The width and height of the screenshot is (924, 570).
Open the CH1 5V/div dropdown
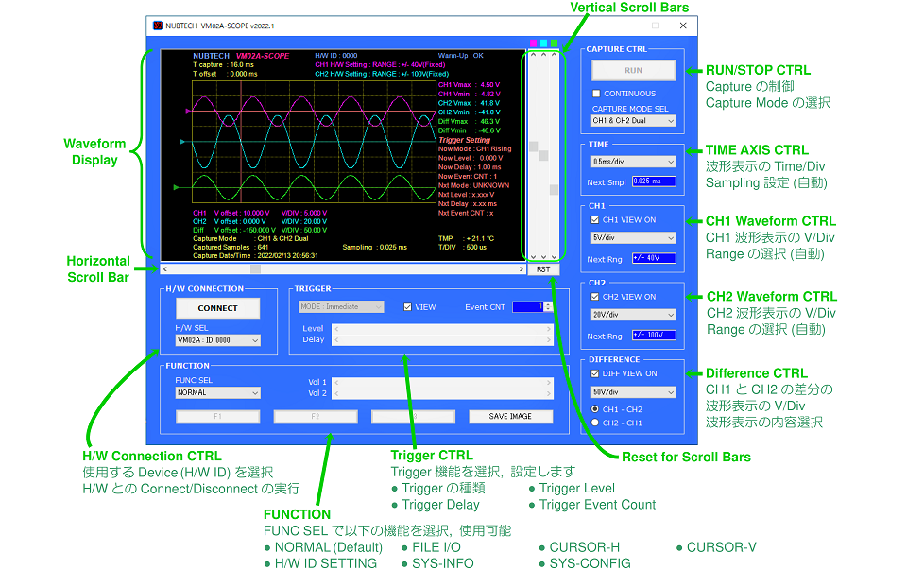pos(634,237)
